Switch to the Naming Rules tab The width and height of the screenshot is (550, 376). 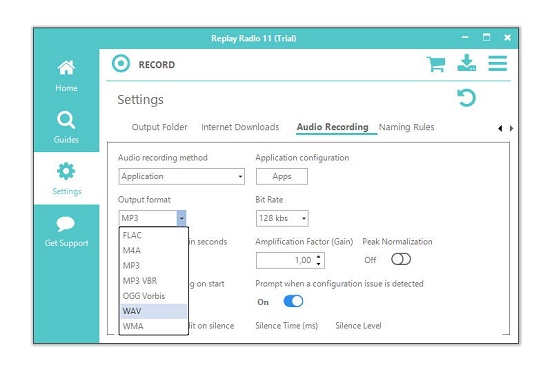(407, 127)
